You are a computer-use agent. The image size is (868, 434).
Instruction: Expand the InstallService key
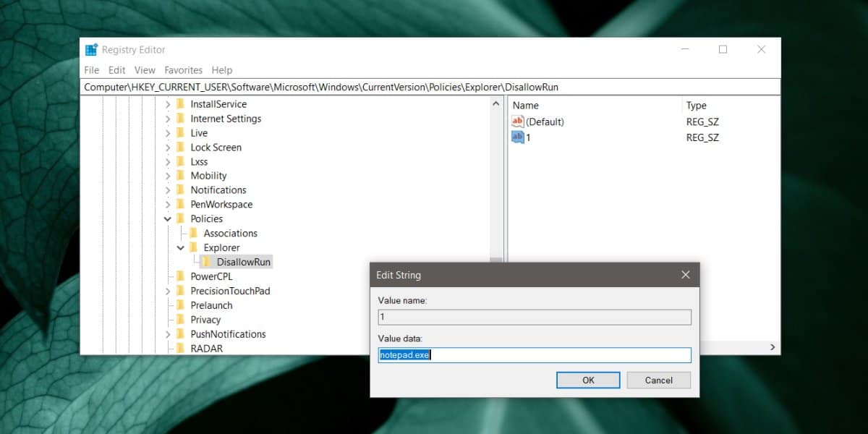[168, 104]
